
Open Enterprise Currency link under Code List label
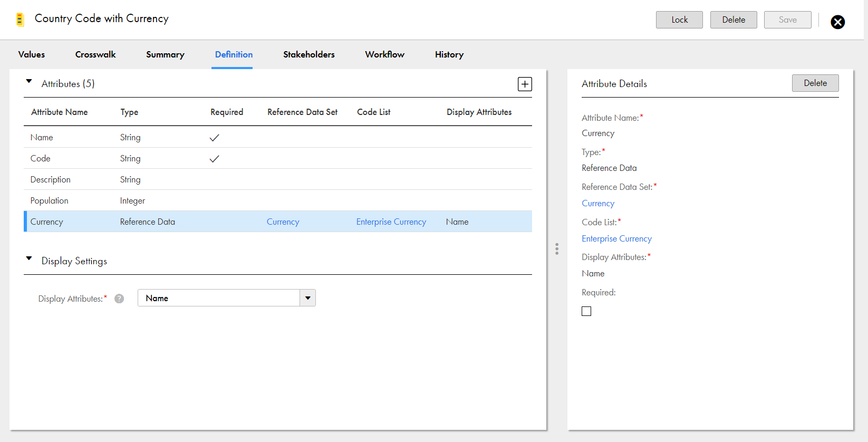[x=616, y=238]
